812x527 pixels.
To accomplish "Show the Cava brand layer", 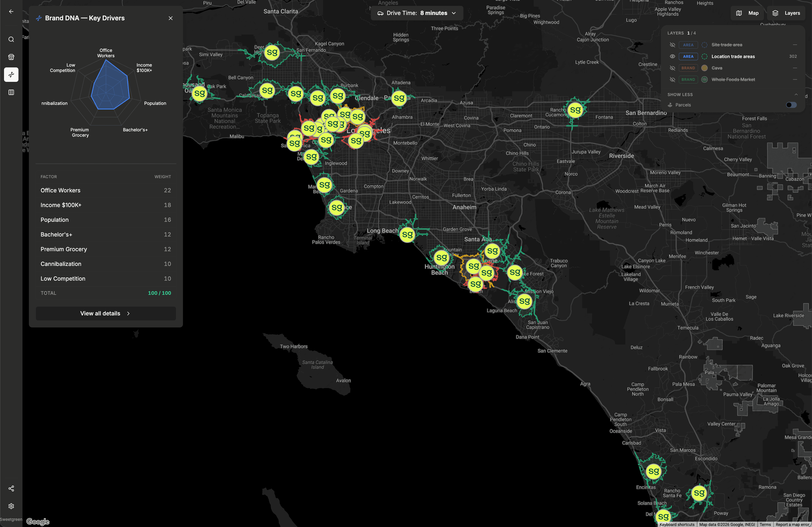I will (x=672, y=68).
